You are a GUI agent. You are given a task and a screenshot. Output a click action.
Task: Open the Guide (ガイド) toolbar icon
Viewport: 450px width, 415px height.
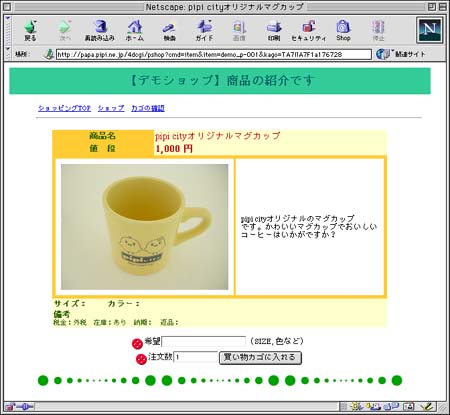pyautogui.click(x=204, y=31)
